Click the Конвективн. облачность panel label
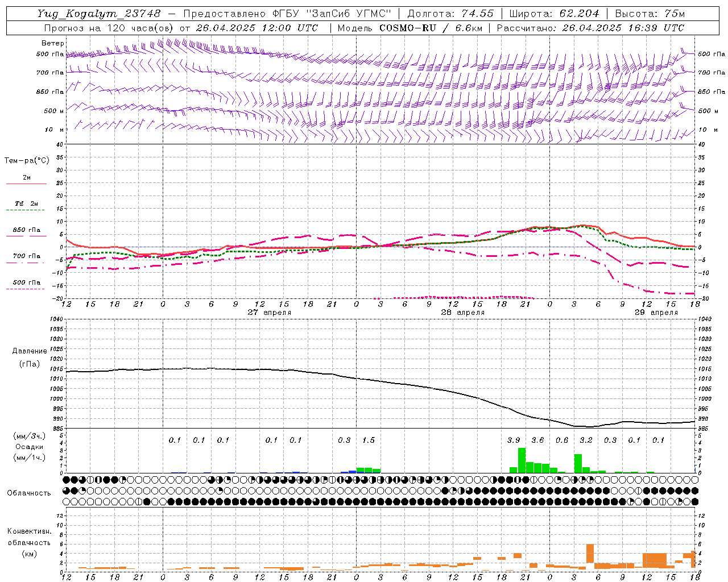 tap(29, 542)
